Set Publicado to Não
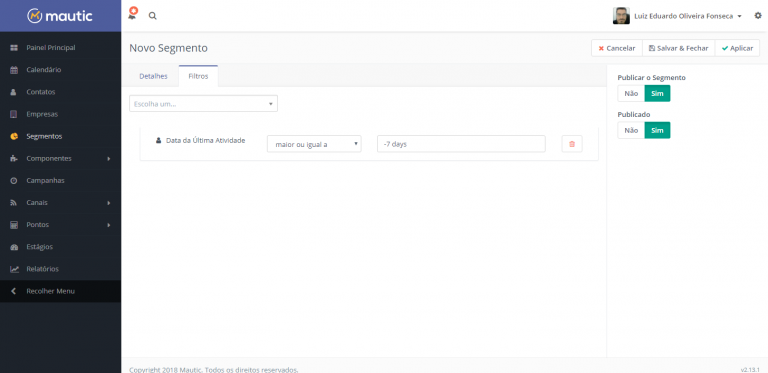This screenshot has width=768, height=373. (631, 130)
